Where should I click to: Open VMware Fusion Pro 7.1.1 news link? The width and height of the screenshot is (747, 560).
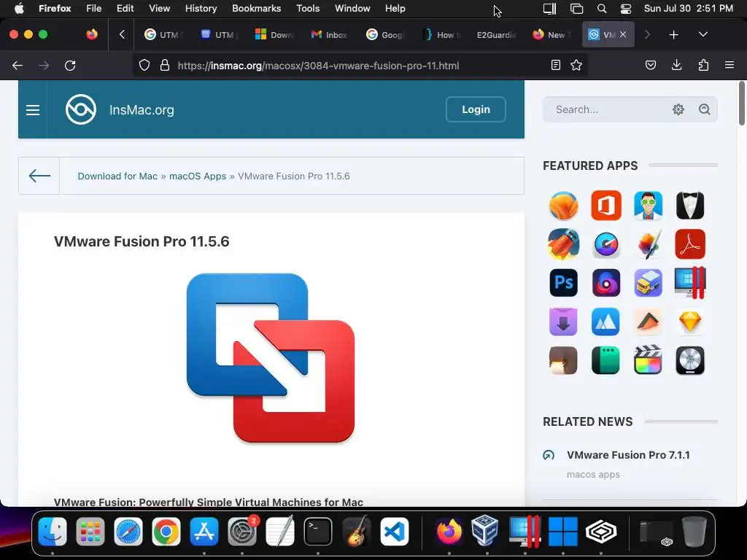628,455
